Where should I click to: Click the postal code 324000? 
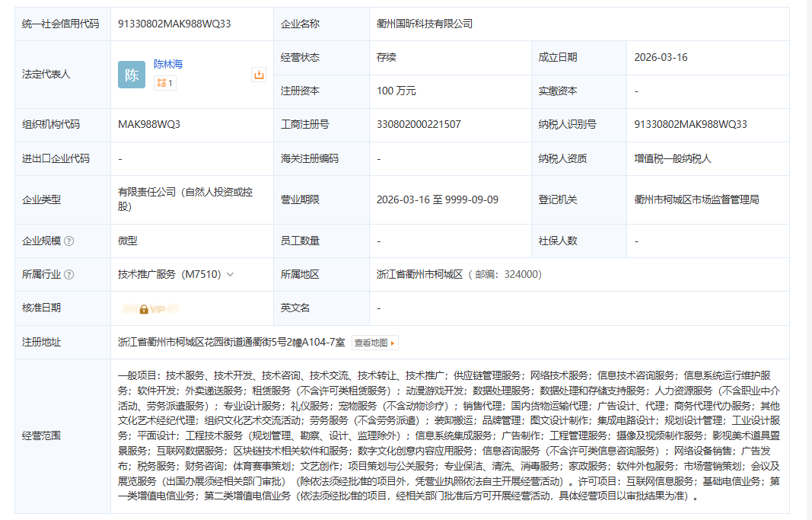pos(521,275)
